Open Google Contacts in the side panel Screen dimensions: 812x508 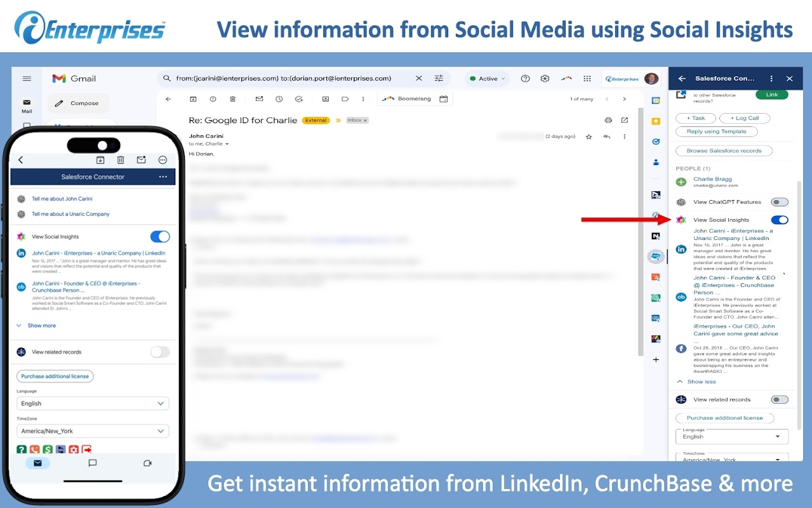(656, 162)
